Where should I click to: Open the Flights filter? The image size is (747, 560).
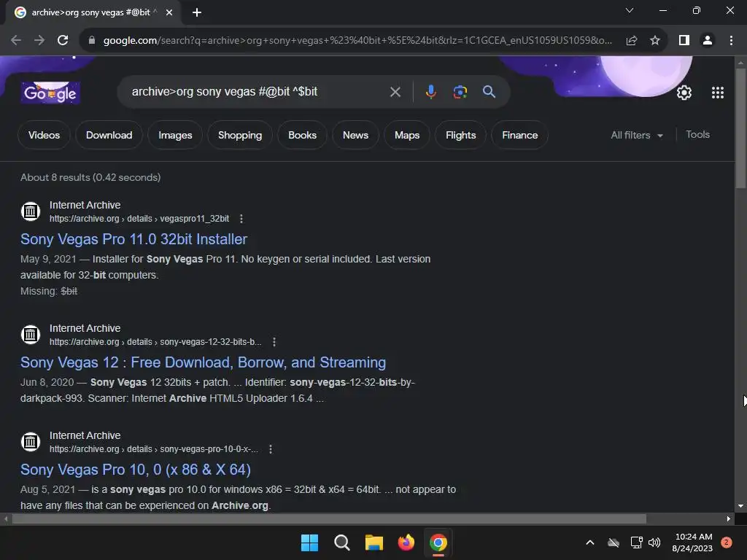[461, 135]
